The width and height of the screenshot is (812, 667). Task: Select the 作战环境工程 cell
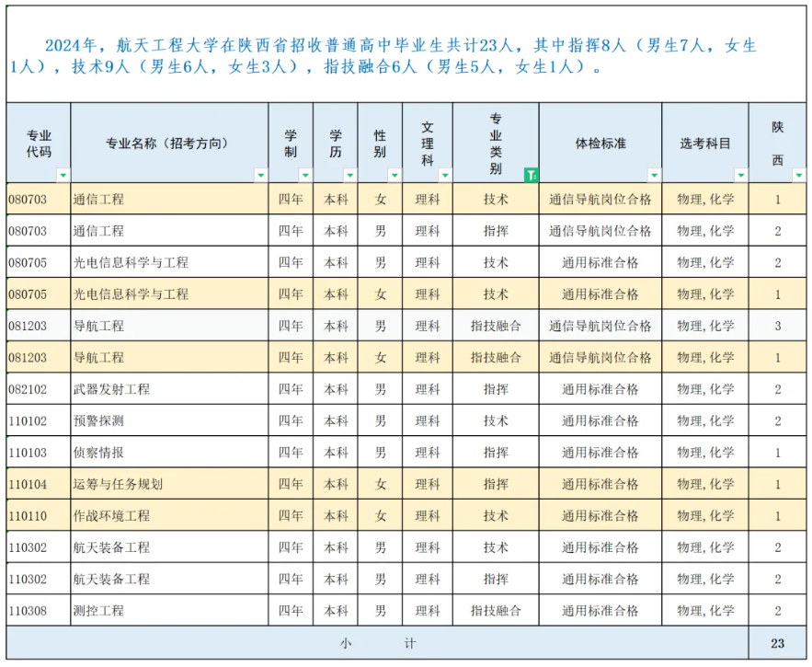coord(169,515)
